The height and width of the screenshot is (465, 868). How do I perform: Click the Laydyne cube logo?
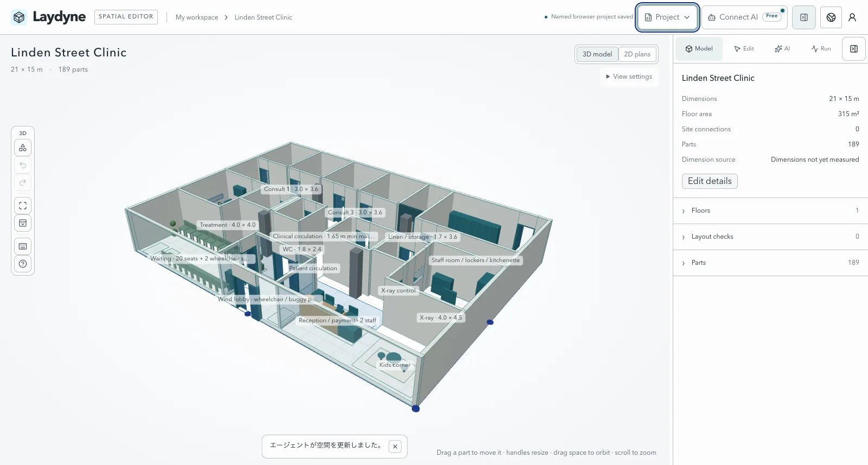point(19,17)
